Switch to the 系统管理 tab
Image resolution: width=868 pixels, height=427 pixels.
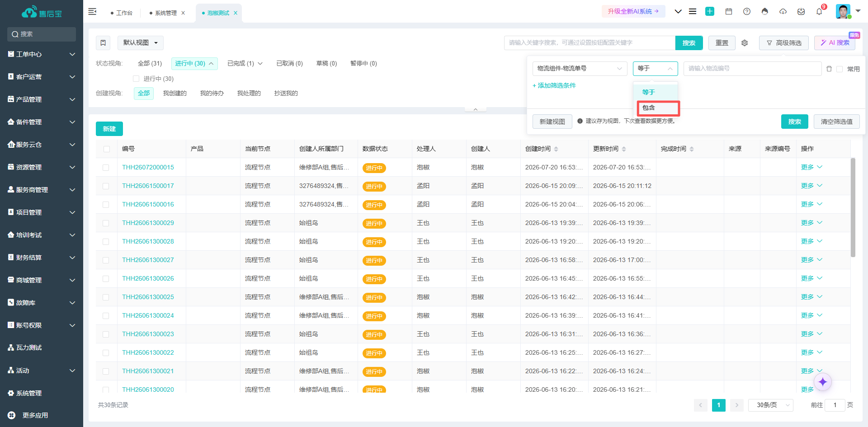pos(165,13)
